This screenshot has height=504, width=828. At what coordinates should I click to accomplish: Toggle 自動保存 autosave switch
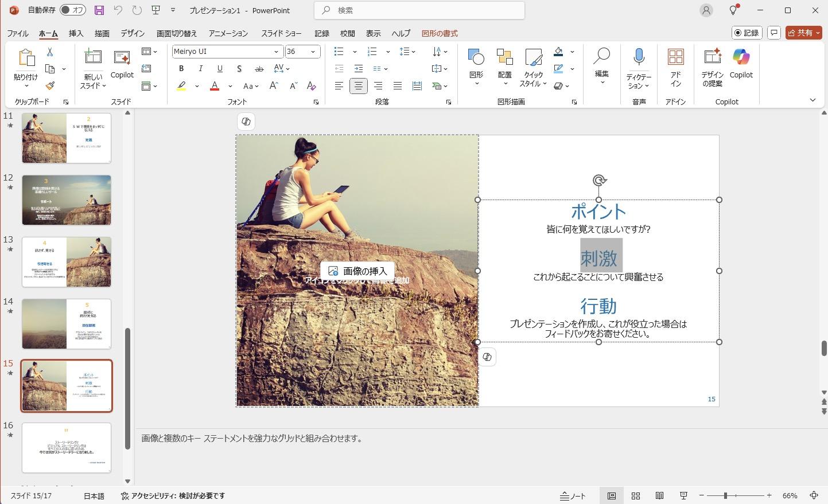click(73, 10)
